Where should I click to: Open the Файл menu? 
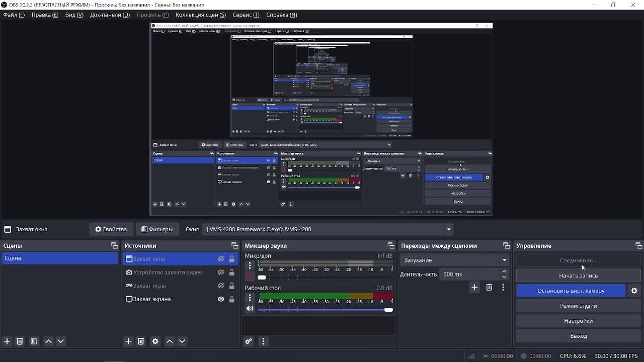(x=14, y=15)
